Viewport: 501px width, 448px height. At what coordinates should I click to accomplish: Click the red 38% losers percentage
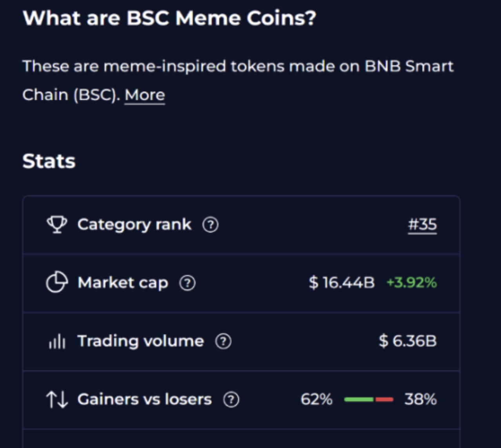point(421,399)
